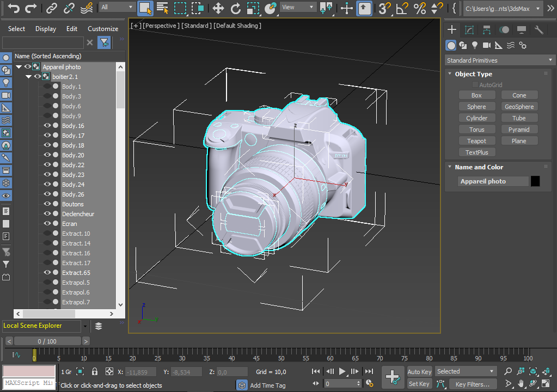Activate the Select and Rotate tool
The height and width of the screenshot is (392, 557).
click(236, 8)
